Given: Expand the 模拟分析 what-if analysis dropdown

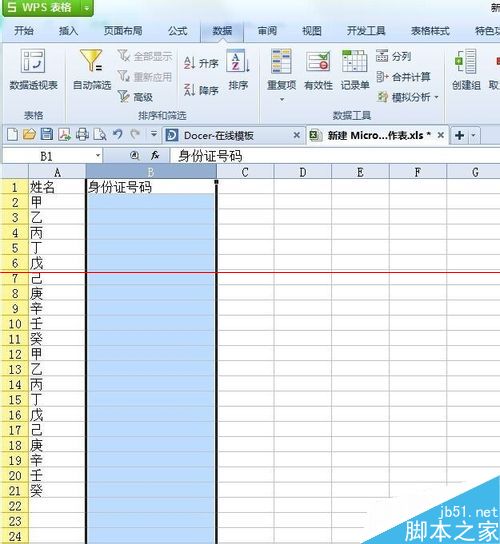Looking at the screenshot, I should (436, 97).
